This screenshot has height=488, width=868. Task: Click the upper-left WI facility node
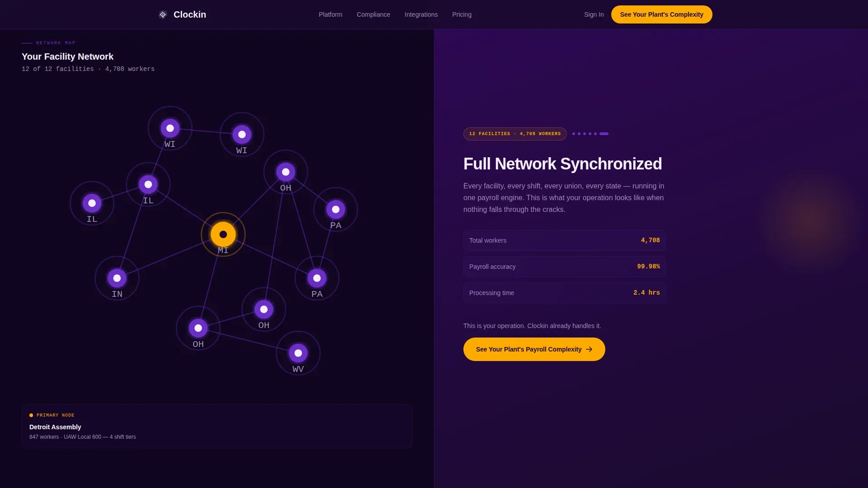[x=170, y=128]
